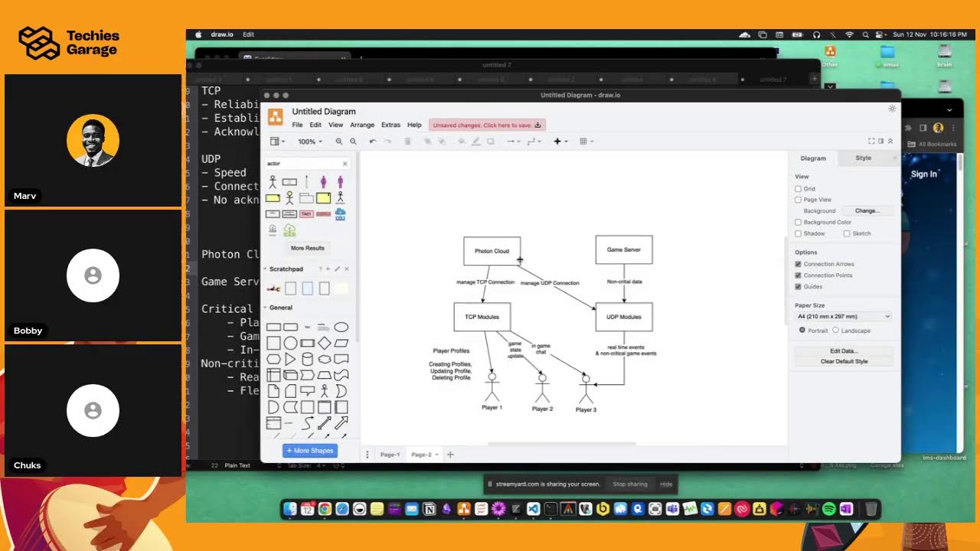Image resolution: width=980 pixels, height=551 pixels.
Task: Enable the Page View checkbox
Action: tap(799, 200)
